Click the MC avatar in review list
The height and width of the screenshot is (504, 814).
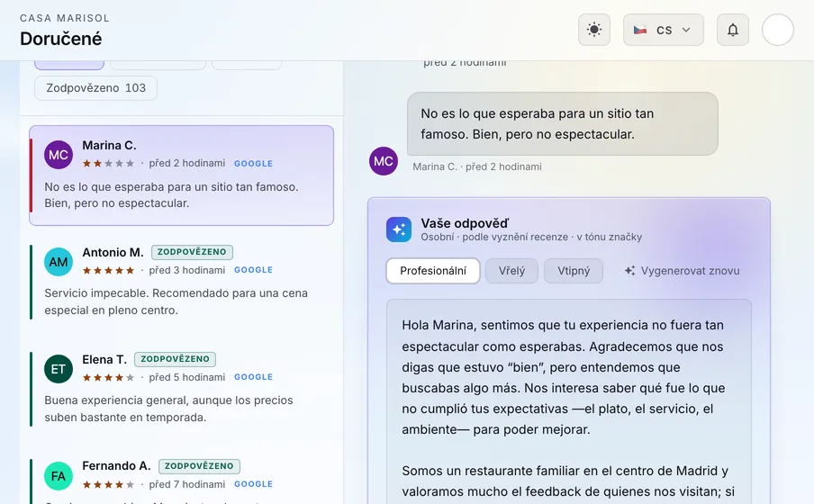(x=59, y=155)
